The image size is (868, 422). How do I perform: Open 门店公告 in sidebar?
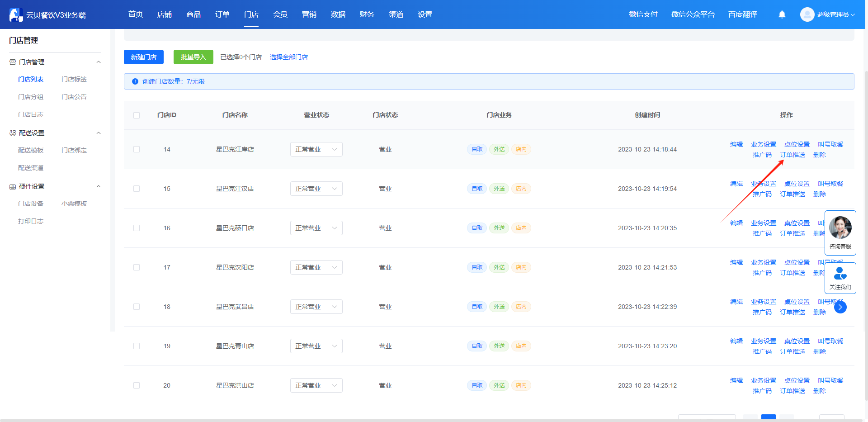pos(74,97)
